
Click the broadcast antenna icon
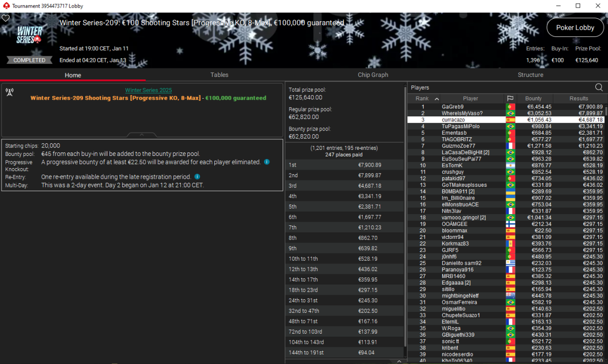[9, 92]
